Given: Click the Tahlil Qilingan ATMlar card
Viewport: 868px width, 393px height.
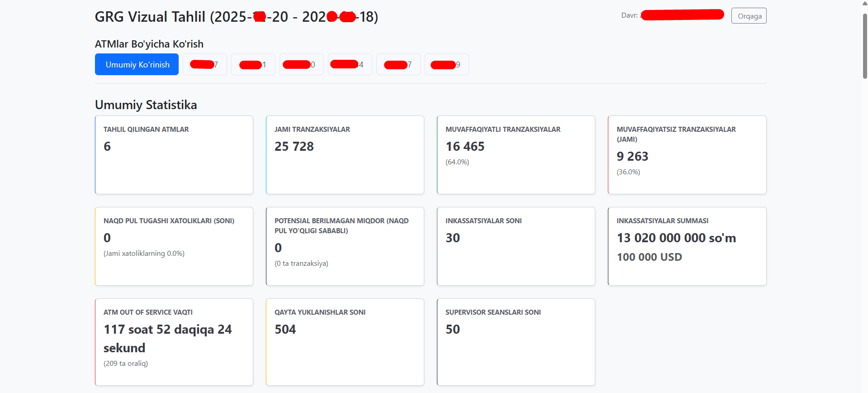Looking at the screenshot, I should point(174,155).
